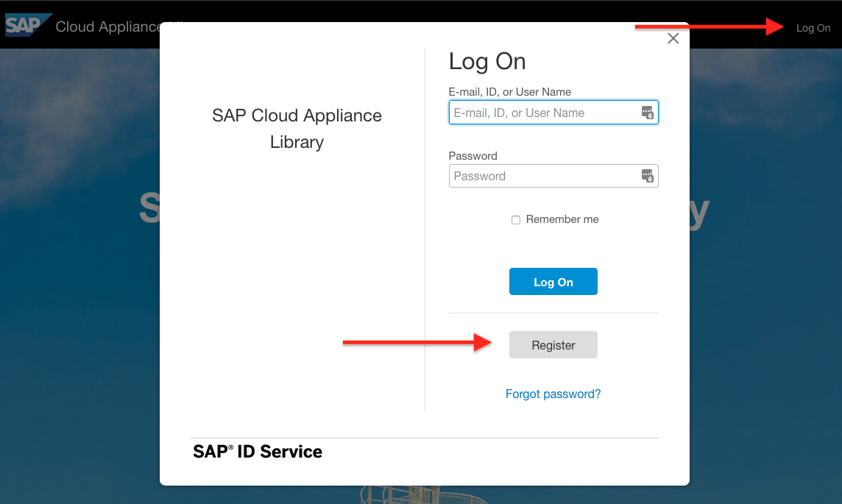
Task: Click the SAP ID Service logo
Action: [x=258, y=451]
